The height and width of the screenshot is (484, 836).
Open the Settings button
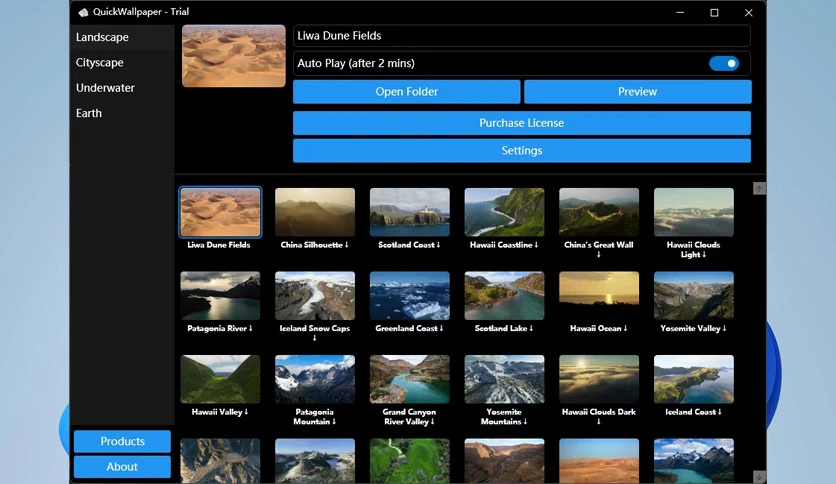point(521,150)
